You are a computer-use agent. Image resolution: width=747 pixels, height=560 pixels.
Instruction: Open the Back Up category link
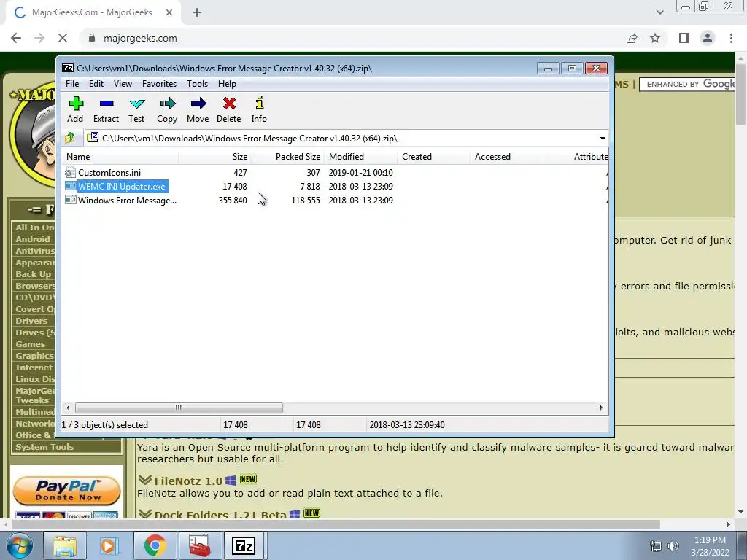click(x=33, y=274)
